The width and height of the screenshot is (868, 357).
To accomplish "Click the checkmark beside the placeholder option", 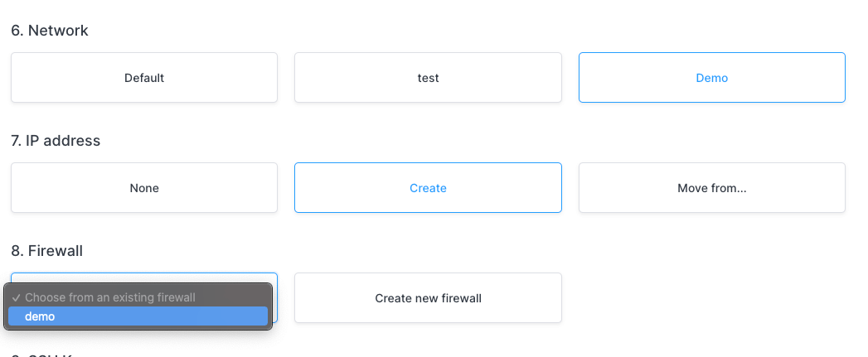I will 17,297.
